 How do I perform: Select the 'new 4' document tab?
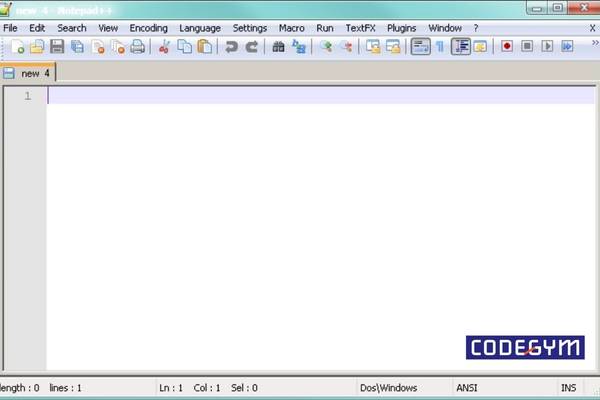tap(28, 73)
